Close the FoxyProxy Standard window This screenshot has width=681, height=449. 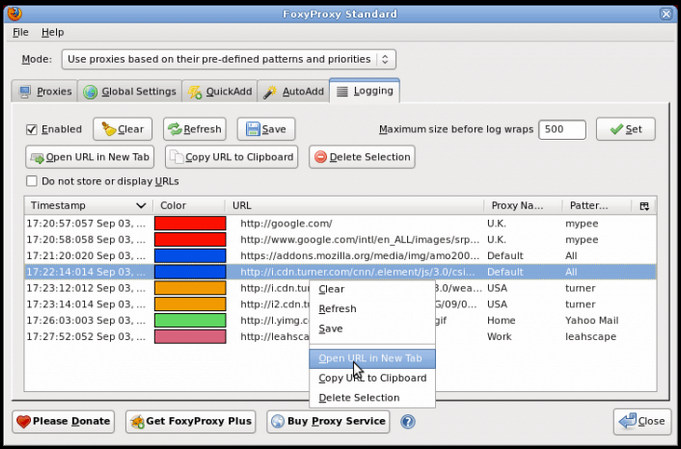coord(666,14)
